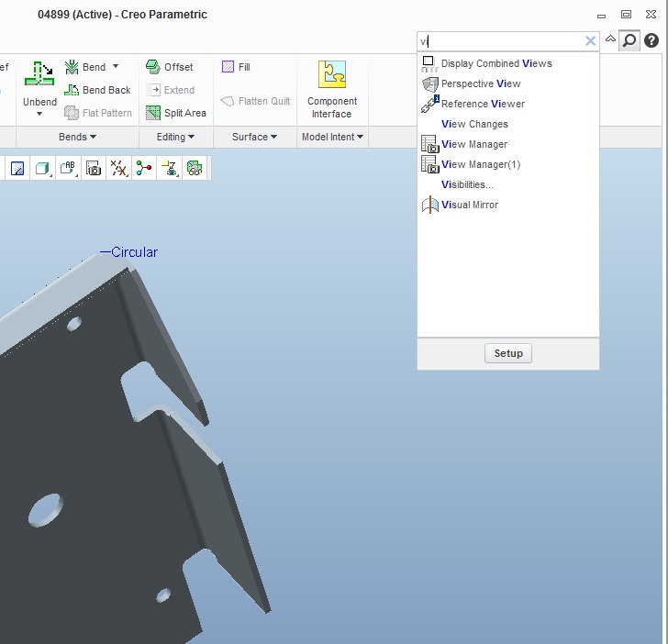Collapse the ribbon with the up chevron

pyautogui.click(x=610, y=39)
